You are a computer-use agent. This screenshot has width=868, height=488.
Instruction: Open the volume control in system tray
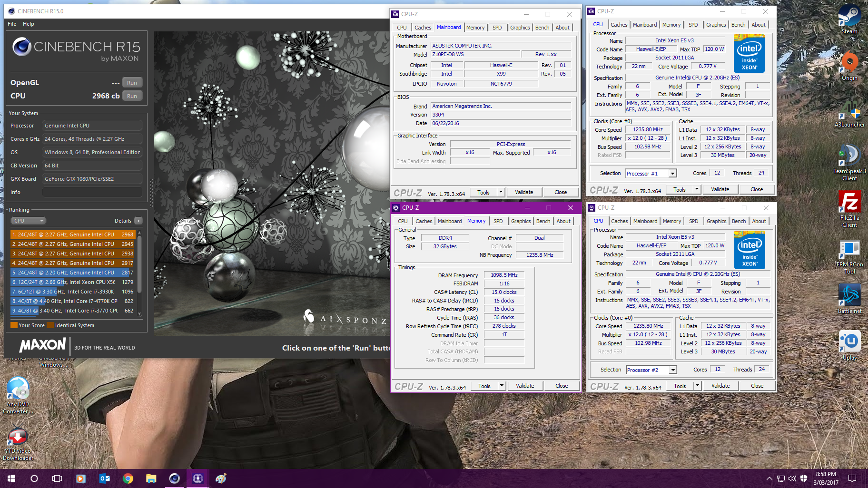(792, 478)
